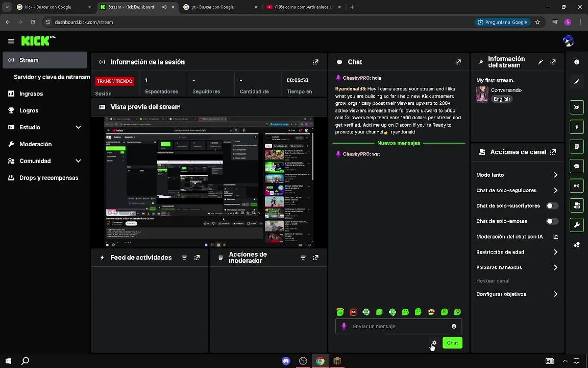588x368 pixels.
Task: Click the pencil edit icon in right rail
Action: [577, 81]
